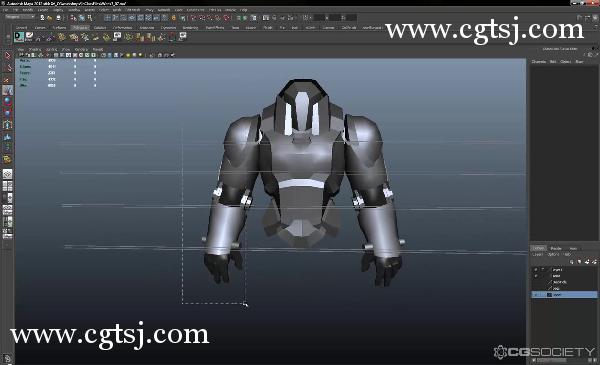Switch to the four view layout
Viewport: 600px width, 365px height.
7,186
